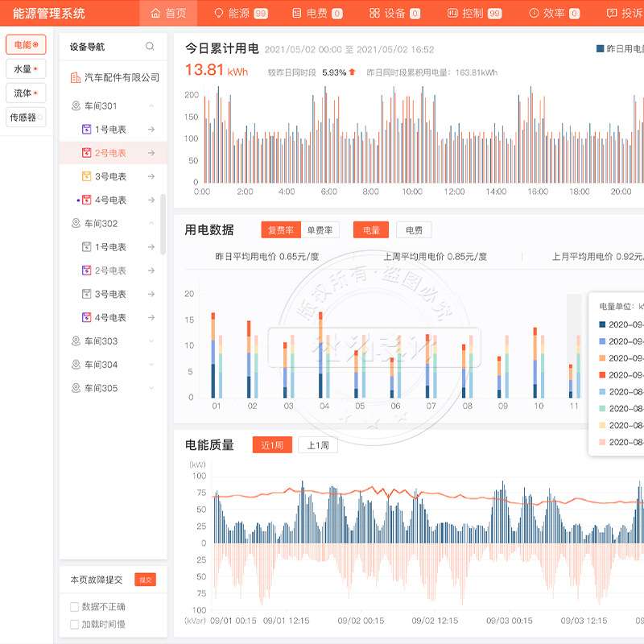644x644 pixels.
Task: Click arrow beside 车间301 3号电表
Action: tap(151, 176)
